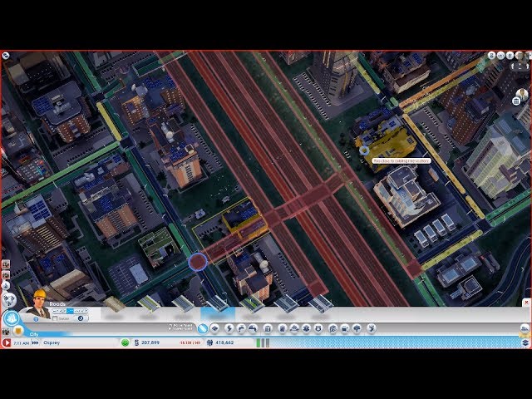The image size is (532, 399).
Task: Change game speed with the triple-arrow button
Action: coord(35,342)
